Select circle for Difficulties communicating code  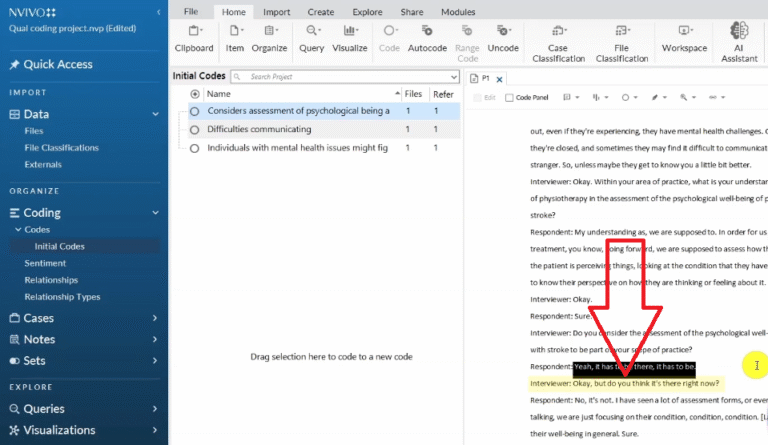click(194, 130)
